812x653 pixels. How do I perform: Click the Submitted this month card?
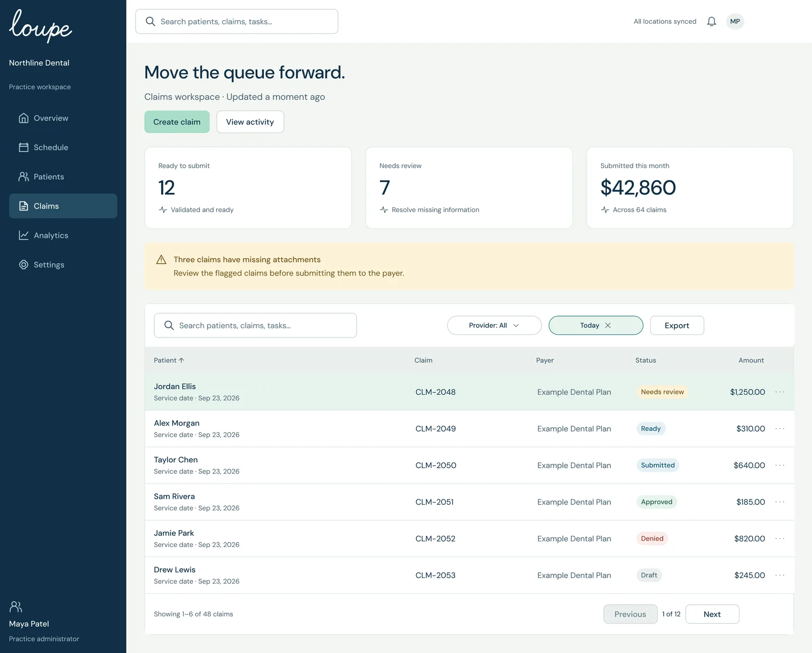(x=690, y=188)
